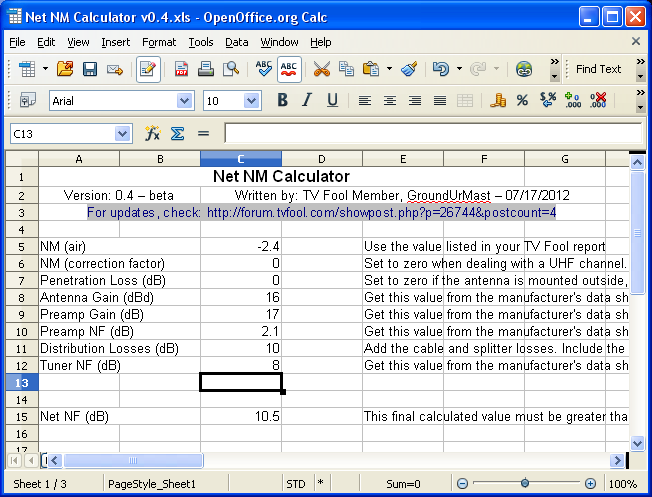
Task: Click the zoom slider in status bar
Action: click(525, 483)
